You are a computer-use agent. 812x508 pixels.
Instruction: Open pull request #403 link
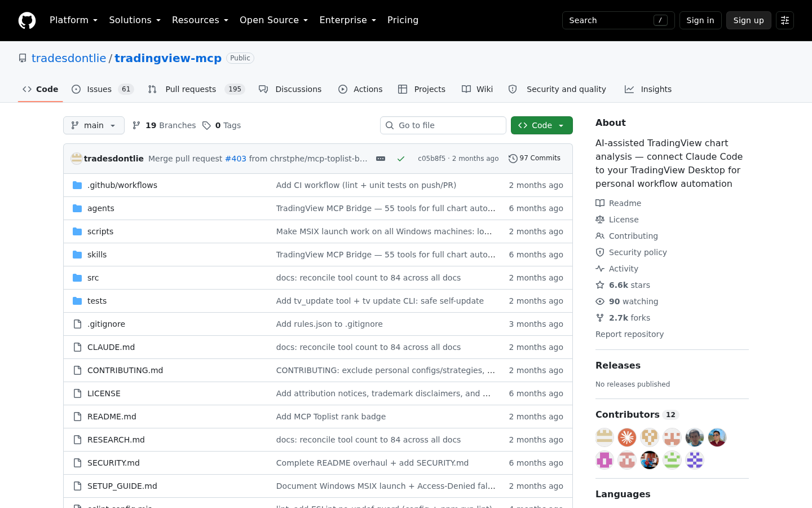pos(236,159)
